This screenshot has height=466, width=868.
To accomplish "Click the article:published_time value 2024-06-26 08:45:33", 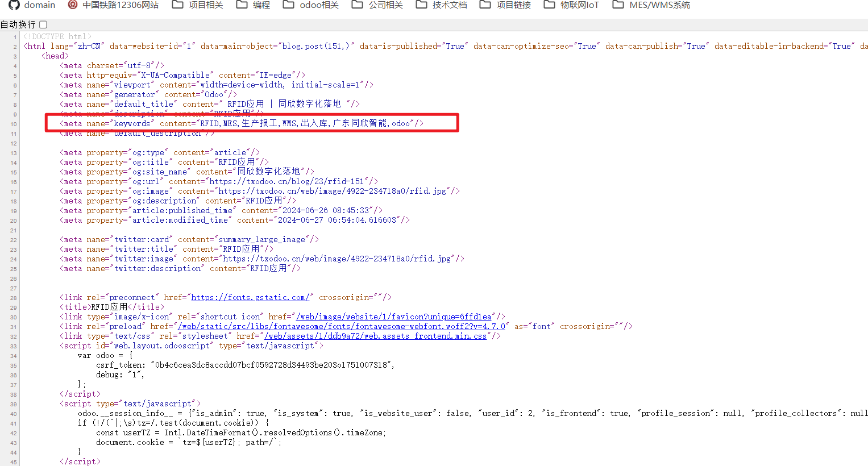I will click(x=326, y=210).
